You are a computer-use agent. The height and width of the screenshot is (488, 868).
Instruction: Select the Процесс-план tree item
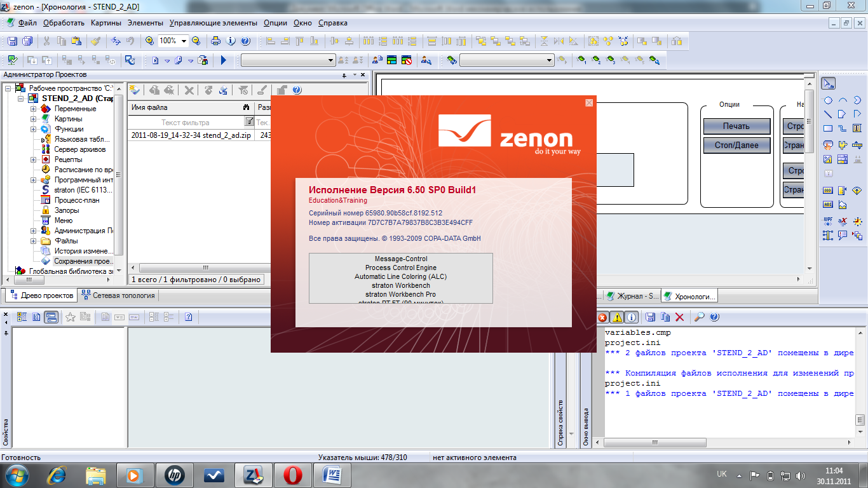pyautogui.click(x=77, y=200)
